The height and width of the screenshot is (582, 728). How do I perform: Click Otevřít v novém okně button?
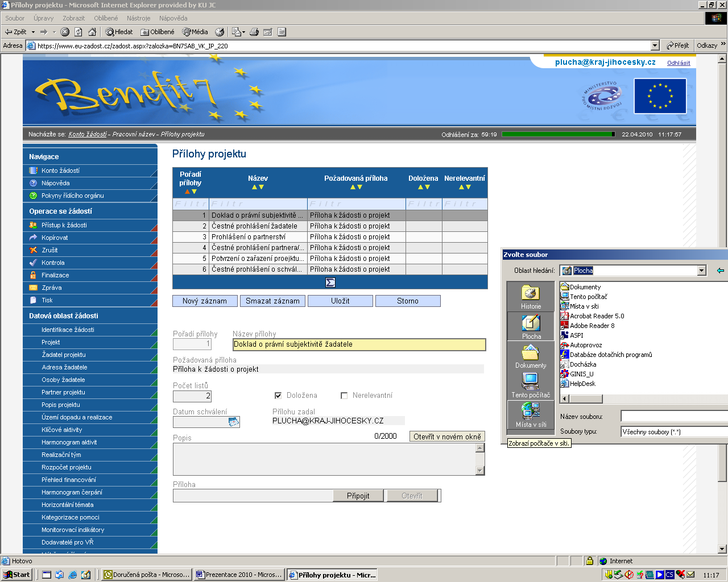click(x=447, y=436)
